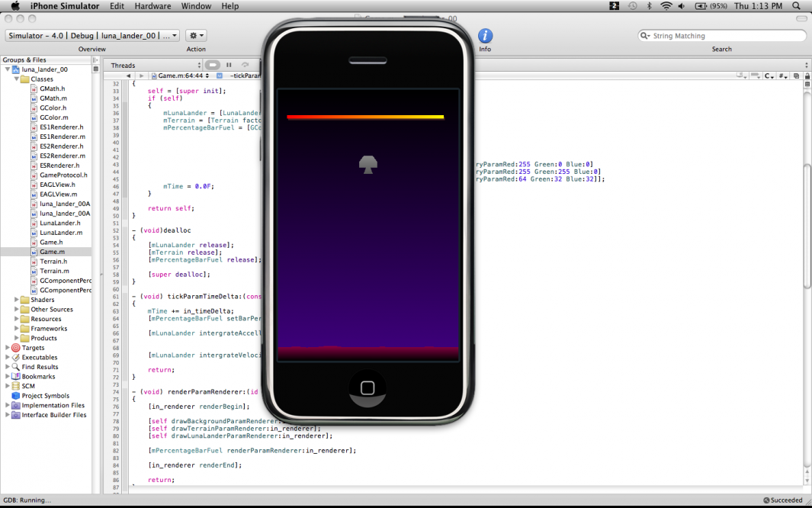This screenshot has height=508, width=812.
Task: Open the Hardware menu
Action: click(152, 6)
